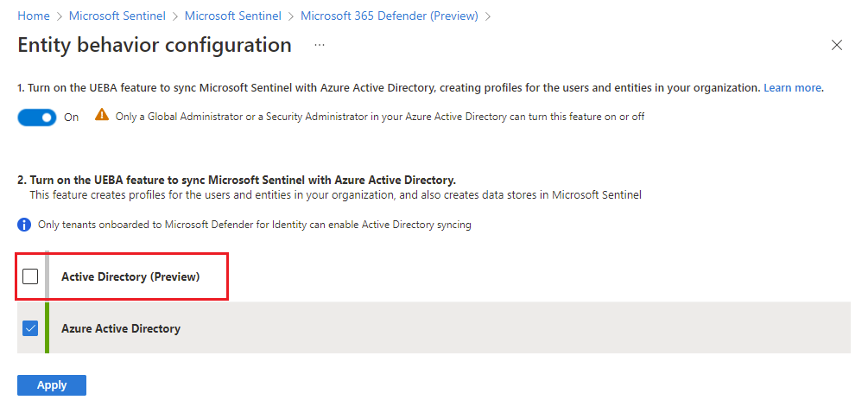The width and height of the screenshot is (868, 419).
Task: Close the Entity behavior configuration pane
Action: (x=836, y=45)
